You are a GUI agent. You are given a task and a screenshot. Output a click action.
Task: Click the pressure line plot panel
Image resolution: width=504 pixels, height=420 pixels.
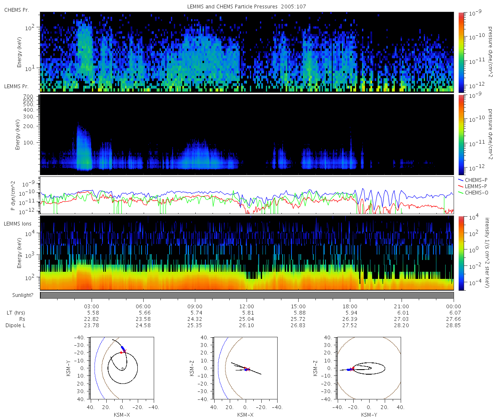point(247,195)
